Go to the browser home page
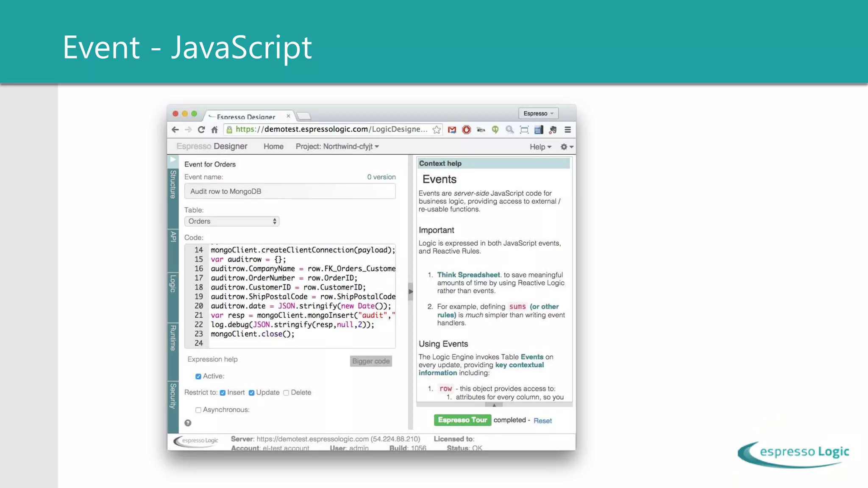868x488 pixels. 214,130
